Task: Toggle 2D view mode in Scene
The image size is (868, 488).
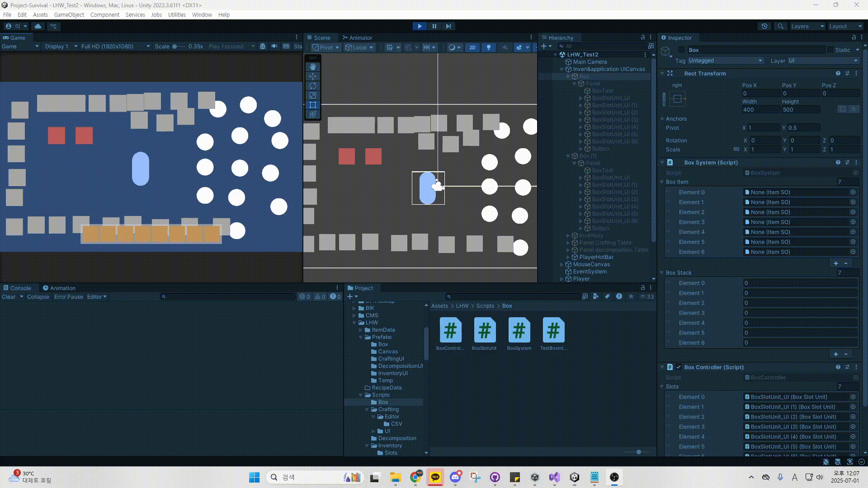Action: coord(472,47)
